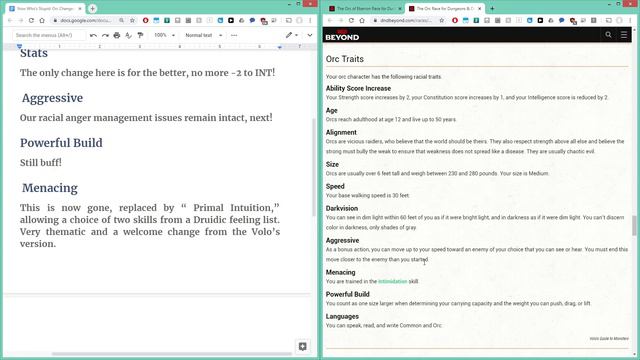640x360 pixels.
Task: Click the docs.google.com address bar
Action: coord(85,20)
